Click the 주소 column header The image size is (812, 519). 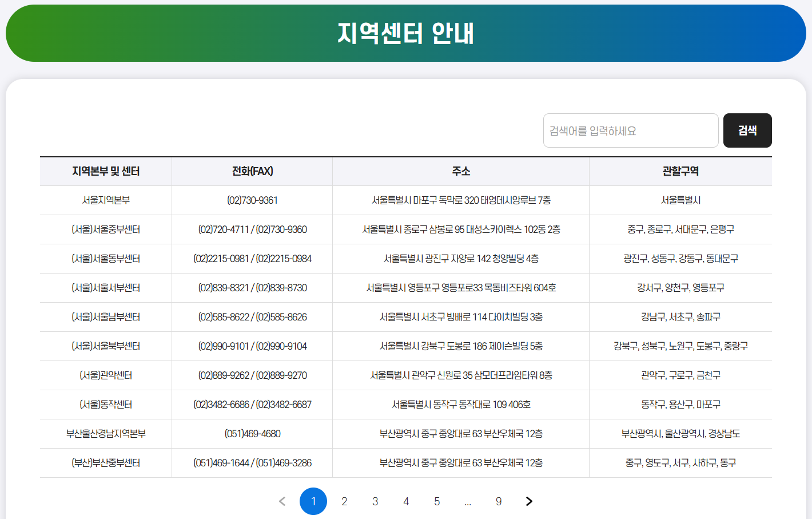460,171
